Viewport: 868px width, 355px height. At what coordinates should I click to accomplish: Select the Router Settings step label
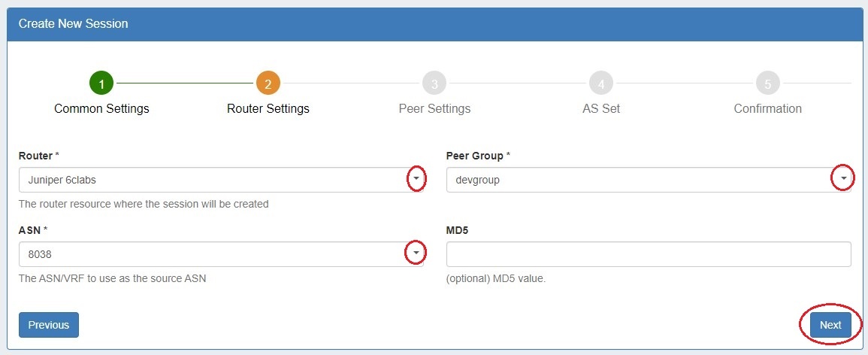coord(268,108)
